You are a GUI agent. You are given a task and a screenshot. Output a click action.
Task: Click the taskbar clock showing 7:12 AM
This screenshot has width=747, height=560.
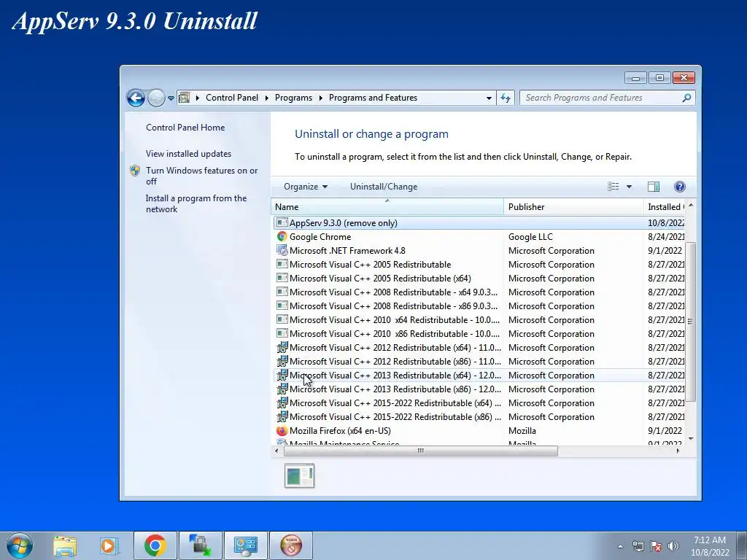pos(710,546)
